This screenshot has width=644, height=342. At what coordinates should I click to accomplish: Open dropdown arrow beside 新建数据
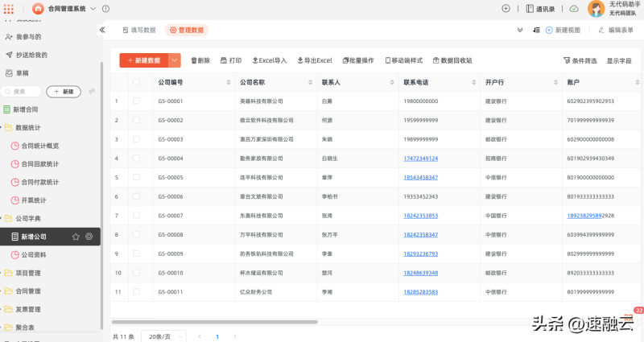175,60
